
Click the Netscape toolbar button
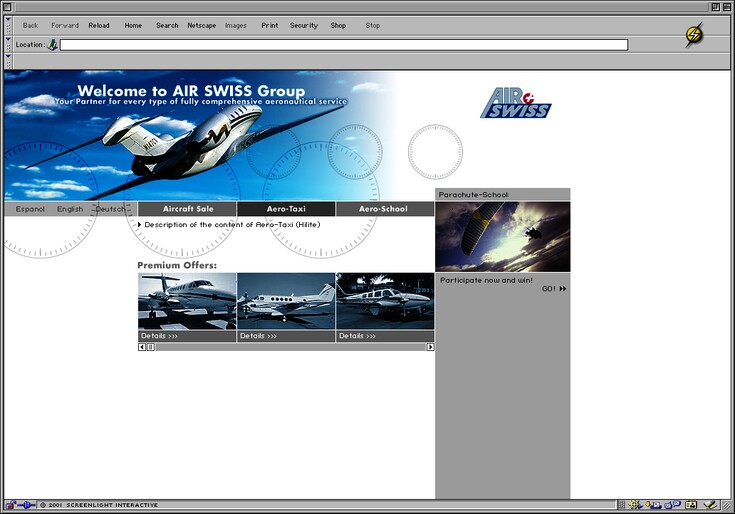202,25
